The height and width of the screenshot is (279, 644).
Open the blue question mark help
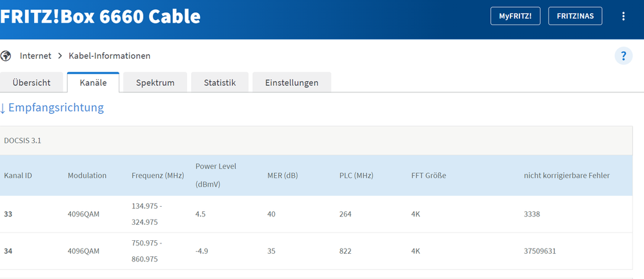tap(623, 56)
